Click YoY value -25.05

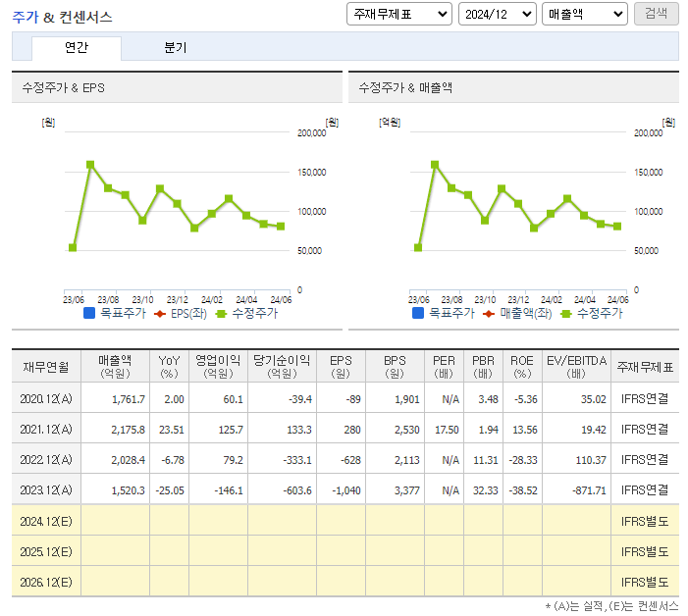(170, 490)
